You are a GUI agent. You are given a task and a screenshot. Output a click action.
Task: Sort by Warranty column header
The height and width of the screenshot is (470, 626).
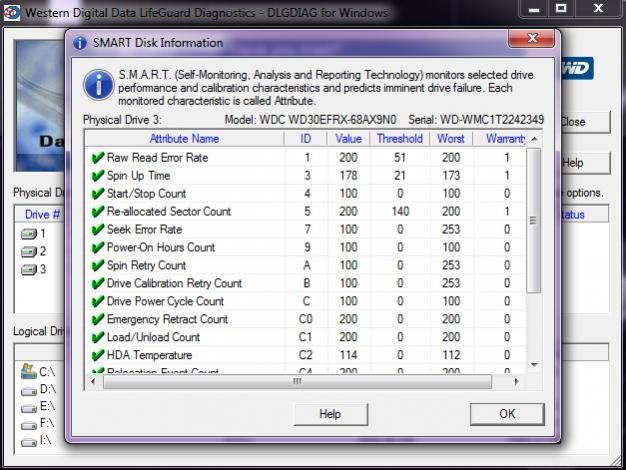(499, 139)
